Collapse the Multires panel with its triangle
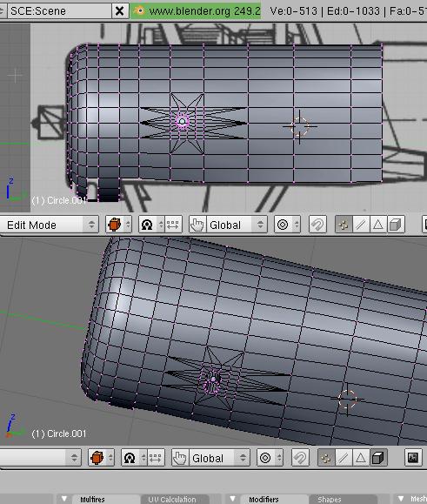The image size is (427, 504). tap(64, 499)
